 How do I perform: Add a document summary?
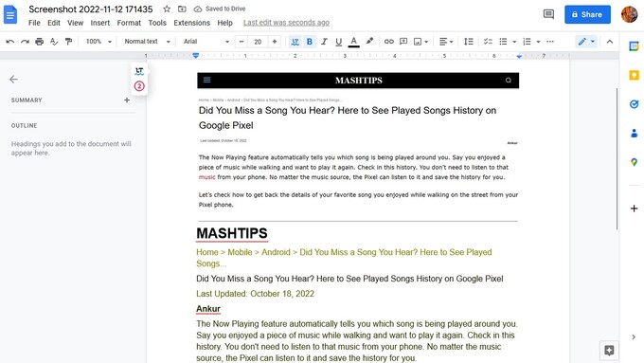tap(127, 100)
